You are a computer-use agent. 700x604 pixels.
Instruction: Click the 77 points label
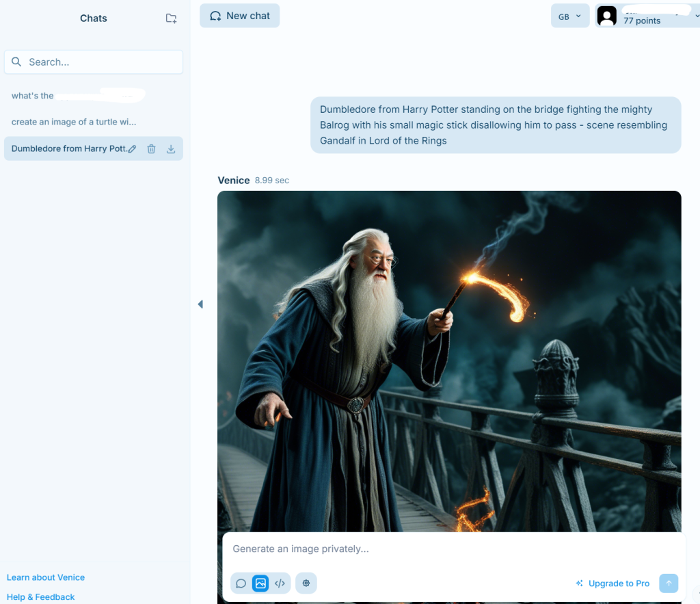click(x=642, y=21)
